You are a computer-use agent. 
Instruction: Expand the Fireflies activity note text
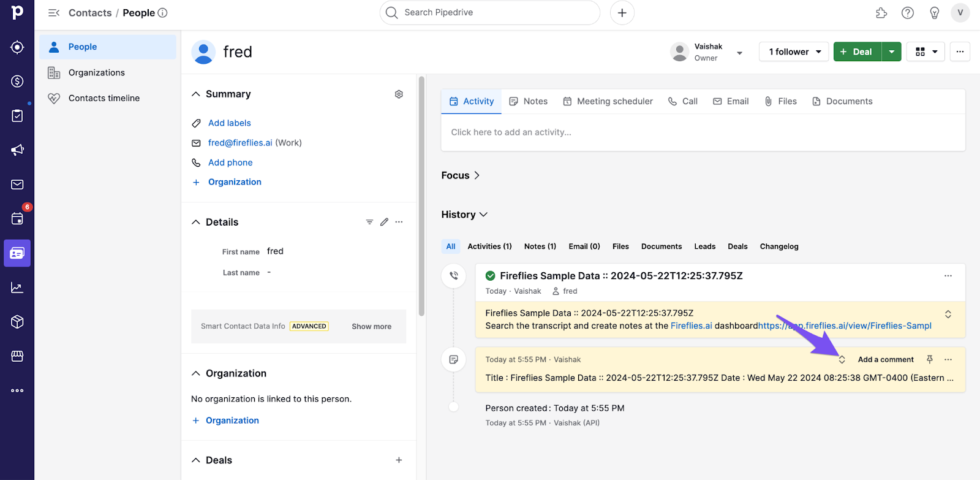pos(948,314)
